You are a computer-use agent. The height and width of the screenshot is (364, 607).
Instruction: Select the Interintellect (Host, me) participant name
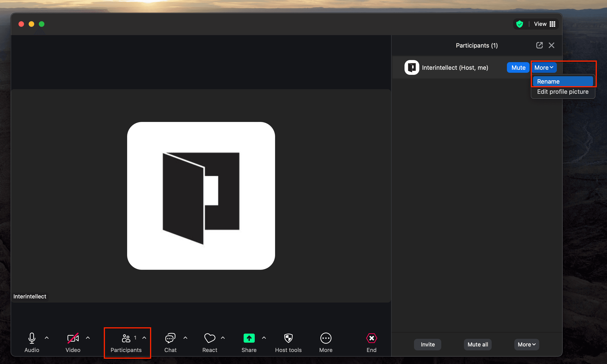455,68
